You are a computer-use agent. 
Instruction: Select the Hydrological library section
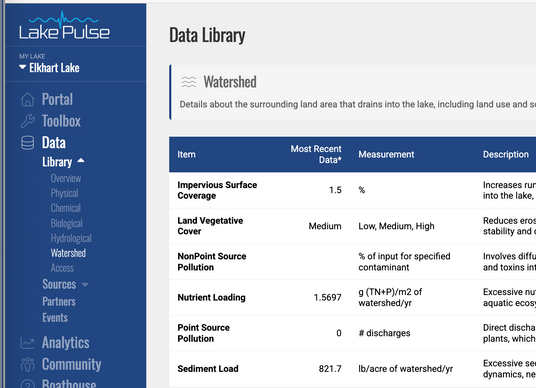coord(71,238)
